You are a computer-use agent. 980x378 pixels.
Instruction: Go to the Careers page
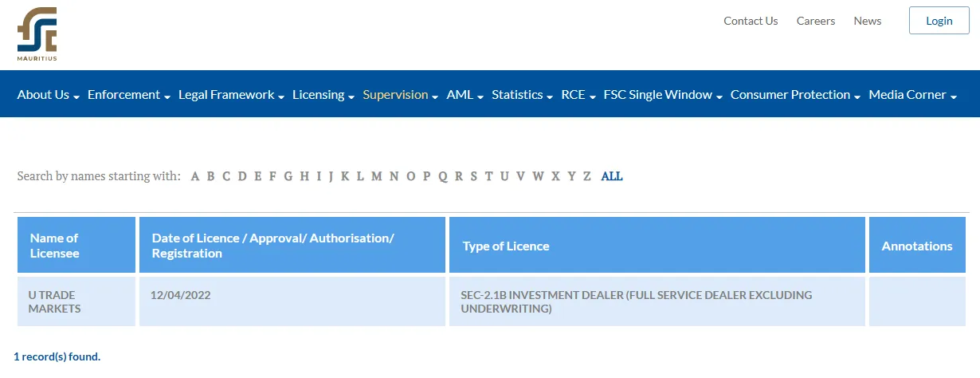(816, 21)
